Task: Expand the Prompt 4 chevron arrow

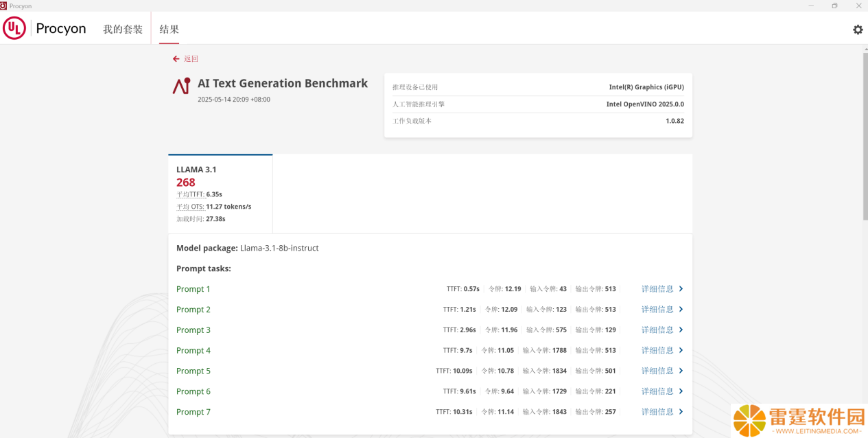Action: 681,350
